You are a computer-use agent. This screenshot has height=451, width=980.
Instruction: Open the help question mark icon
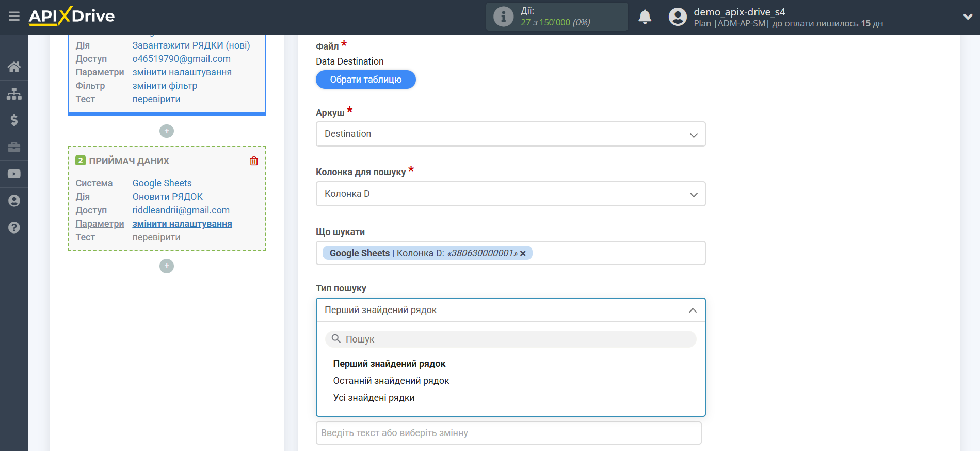tap(14, 228)
